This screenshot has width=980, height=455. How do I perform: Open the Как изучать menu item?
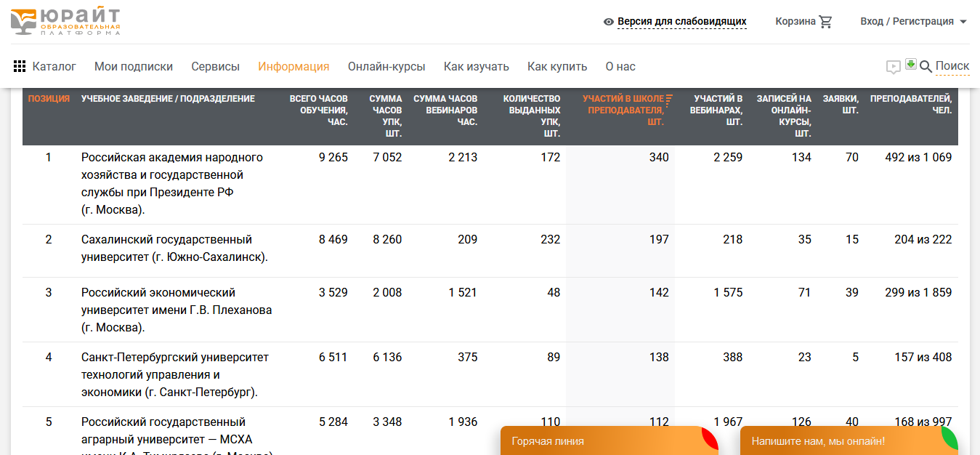477,67
